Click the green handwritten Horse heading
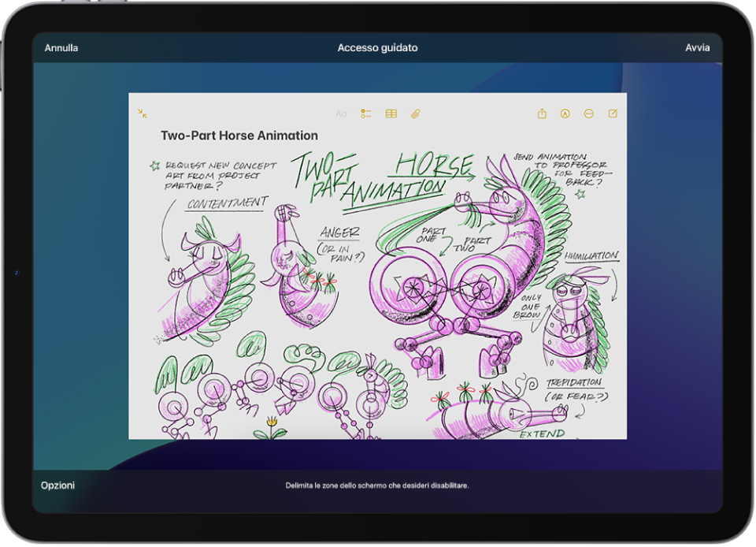Viewport: 756px width, 547px height. point(434,166)
